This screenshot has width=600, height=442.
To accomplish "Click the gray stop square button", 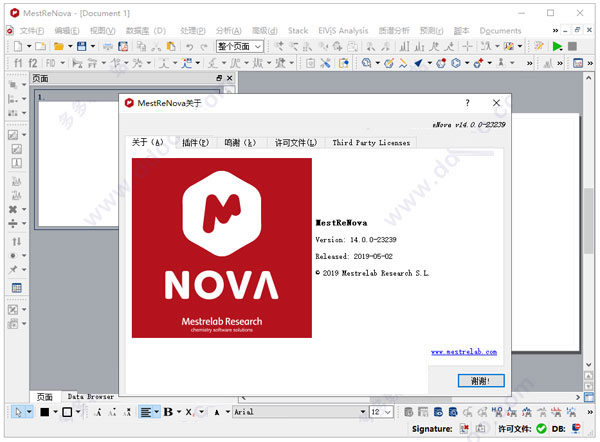I will tap(572, 46).
